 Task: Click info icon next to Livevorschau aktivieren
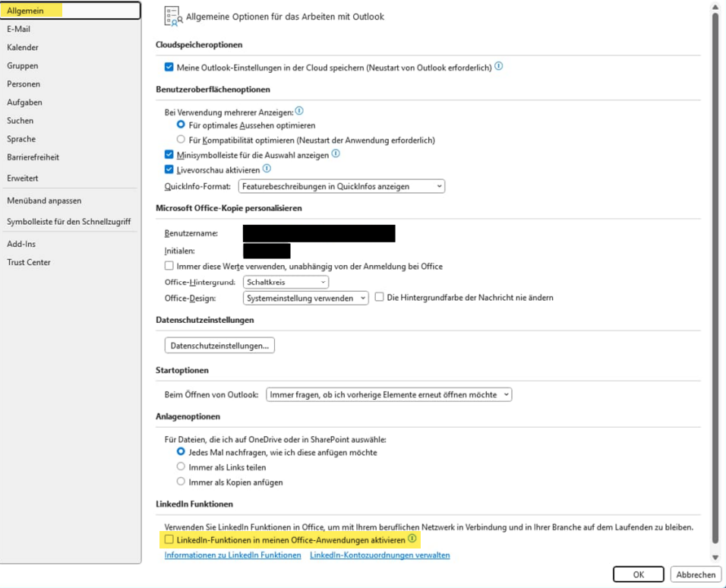(267, 169)
